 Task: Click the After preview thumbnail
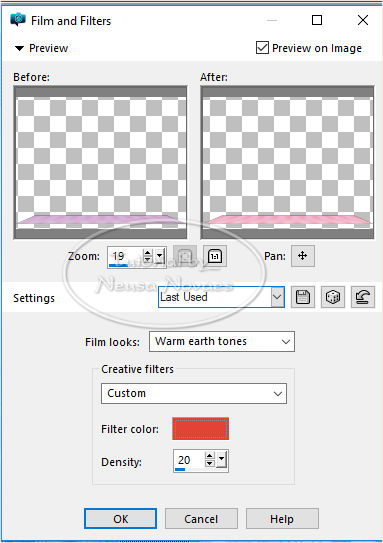[287, 163]
